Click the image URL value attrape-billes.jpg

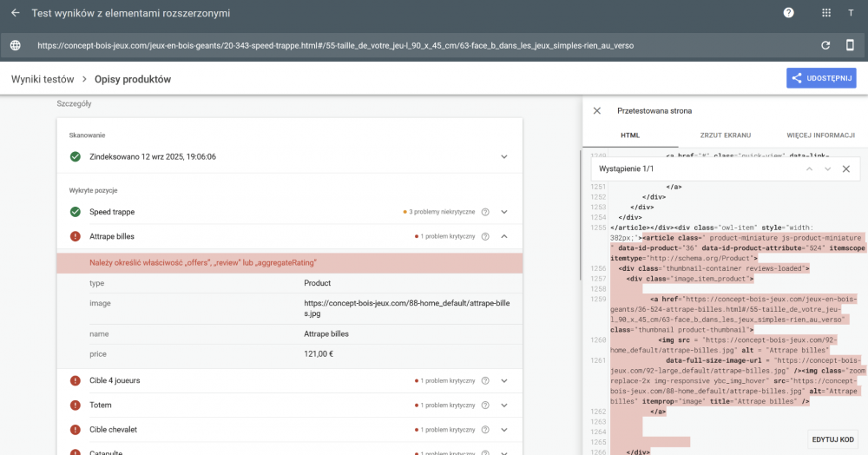click(407, 308)
